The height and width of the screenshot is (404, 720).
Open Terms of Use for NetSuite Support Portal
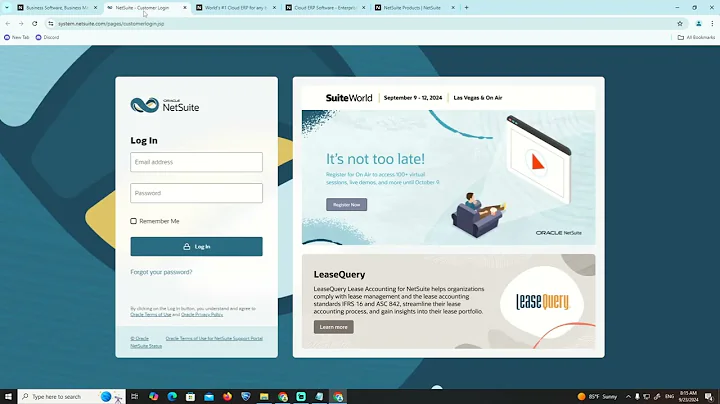coord(214,338)
